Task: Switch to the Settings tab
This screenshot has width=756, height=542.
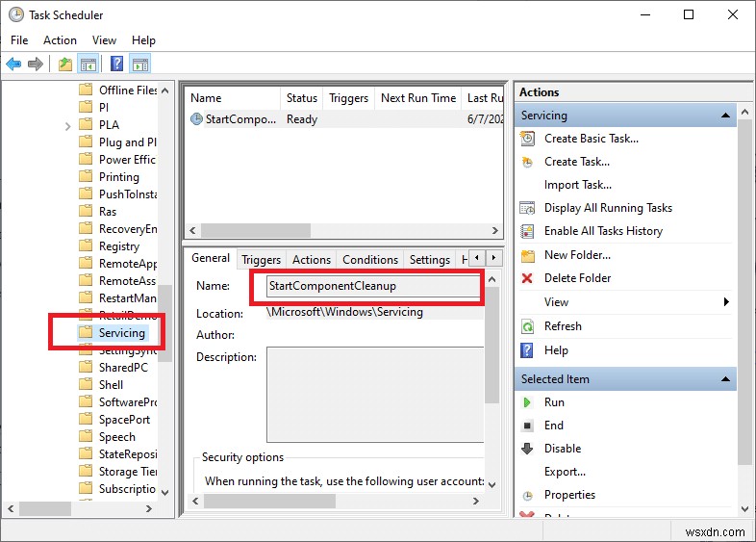Action: (x=430, y=260)
